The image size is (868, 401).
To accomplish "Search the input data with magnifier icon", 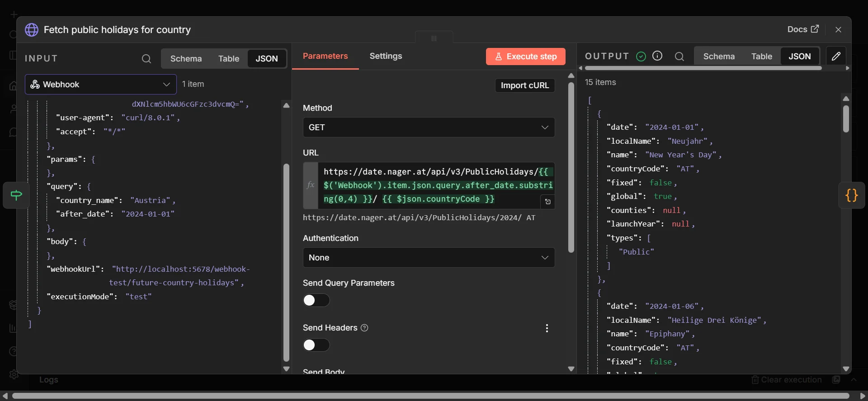I will point(146,59).
